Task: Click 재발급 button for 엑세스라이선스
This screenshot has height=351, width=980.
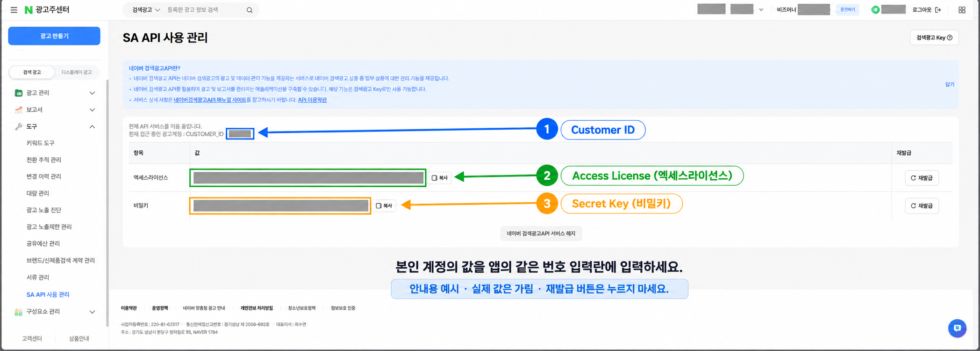Action: point(922,178)
